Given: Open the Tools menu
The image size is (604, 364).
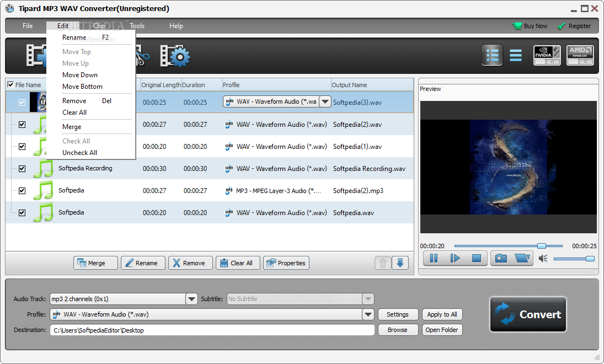Looking at the screenshot, I should click(x=137, y=26).
